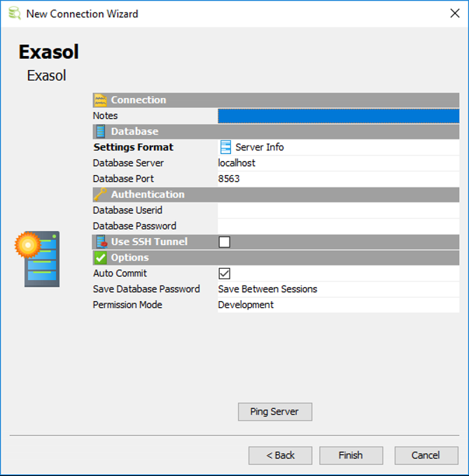This screenshot has width=469, height=476.
Task: Click the Finish button
Action: click(351, 456)
